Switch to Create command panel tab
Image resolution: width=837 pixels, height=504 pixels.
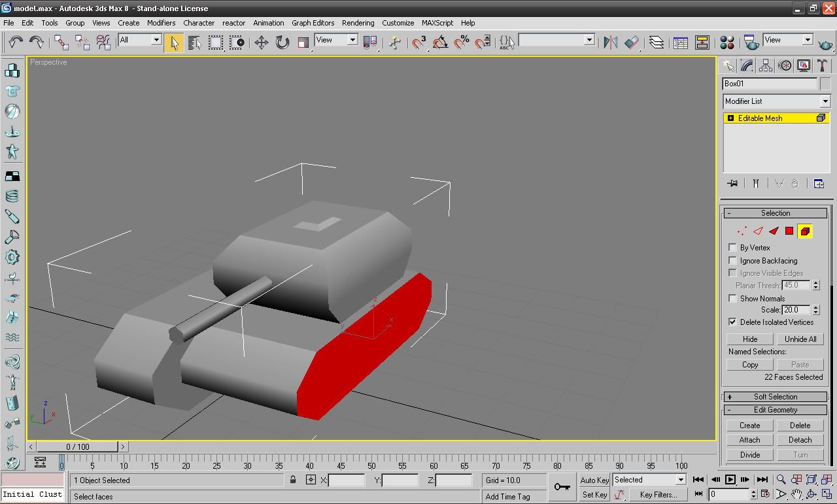728,65
